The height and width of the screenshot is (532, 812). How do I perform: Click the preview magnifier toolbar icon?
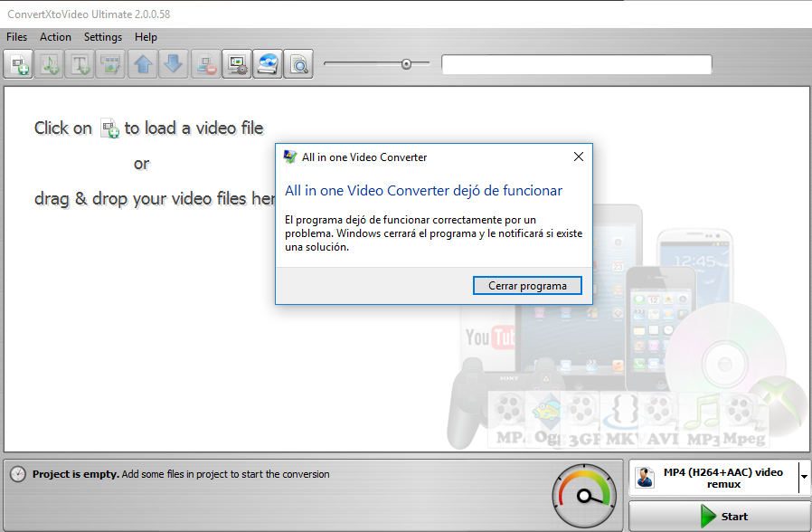pos(298,64)
